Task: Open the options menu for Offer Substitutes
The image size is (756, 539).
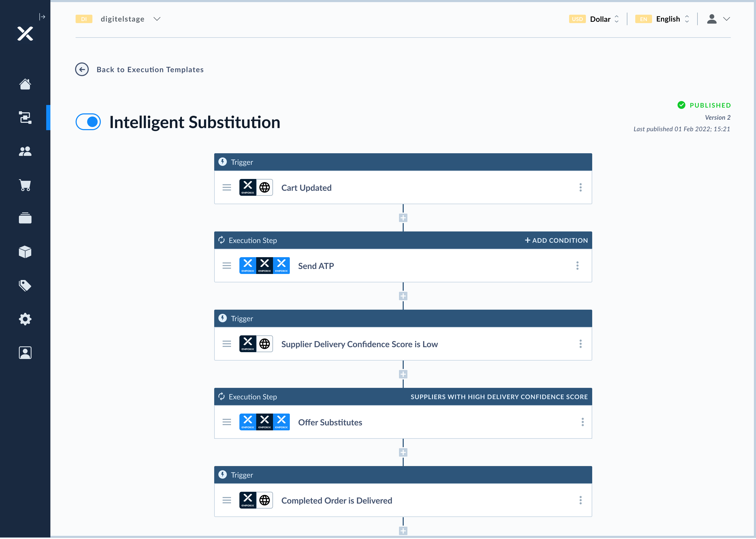Action: pos(583,422)
